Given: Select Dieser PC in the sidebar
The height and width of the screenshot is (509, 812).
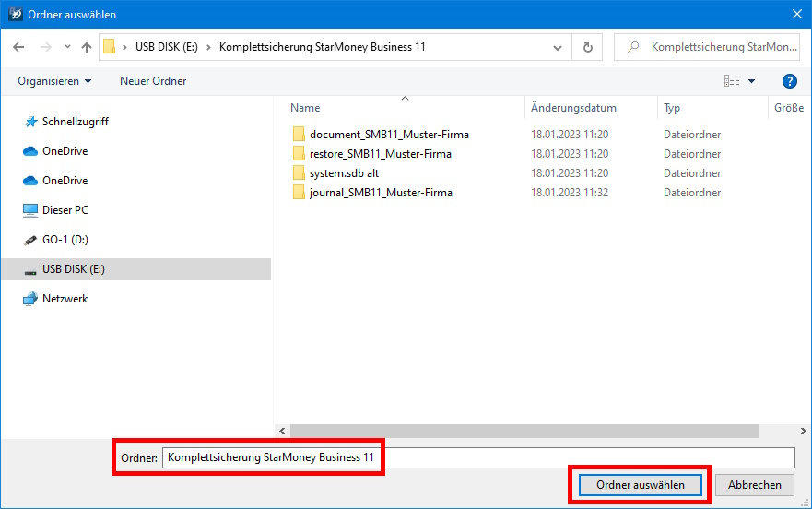Looking at the screenshot, I should pos(65,210).
